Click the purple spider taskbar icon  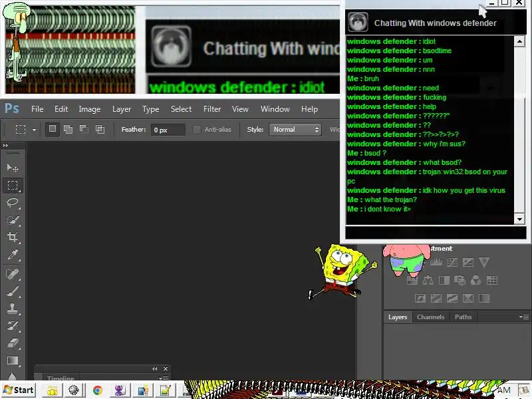pos(120,390)
